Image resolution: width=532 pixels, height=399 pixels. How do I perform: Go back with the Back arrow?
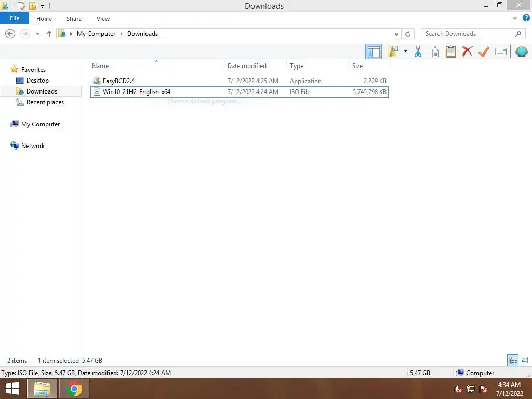10,34
